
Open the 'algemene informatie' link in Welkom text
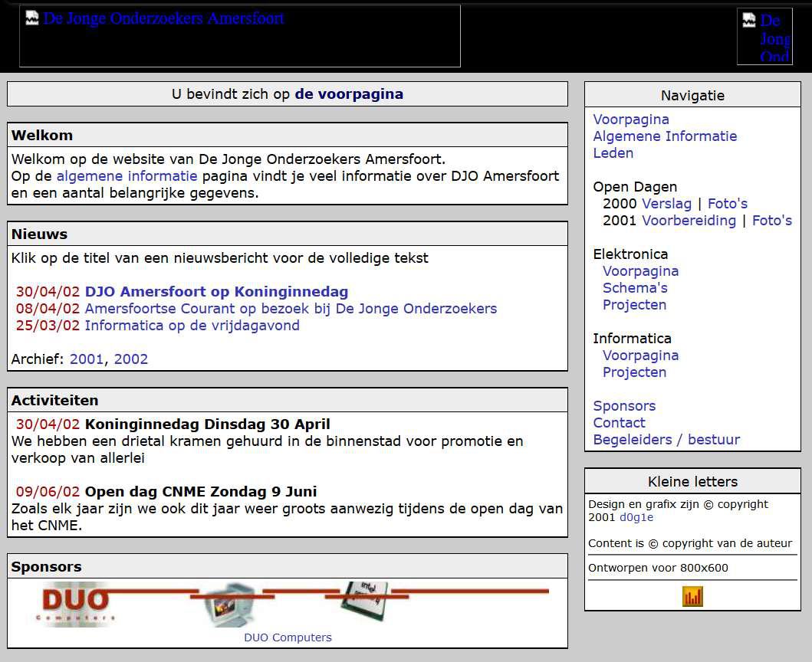point(127,176)
